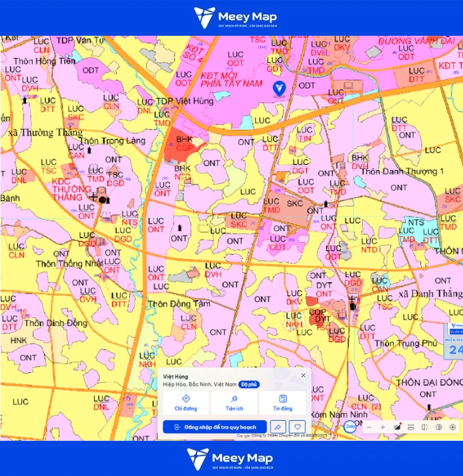Open Tin đăng listings button
The image size is (463, 476).
pos(282,403)
